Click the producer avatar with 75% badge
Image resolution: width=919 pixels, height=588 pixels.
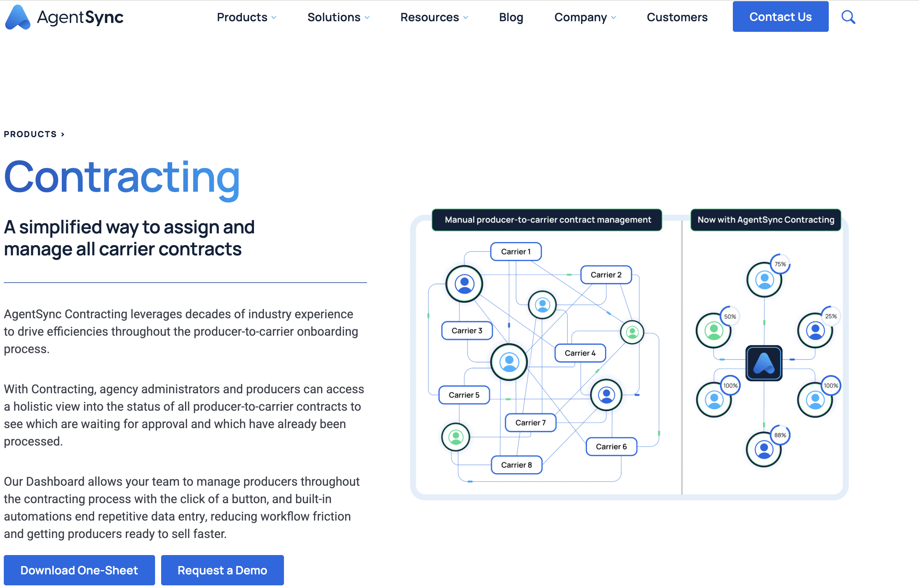click(x=764, y=280)
